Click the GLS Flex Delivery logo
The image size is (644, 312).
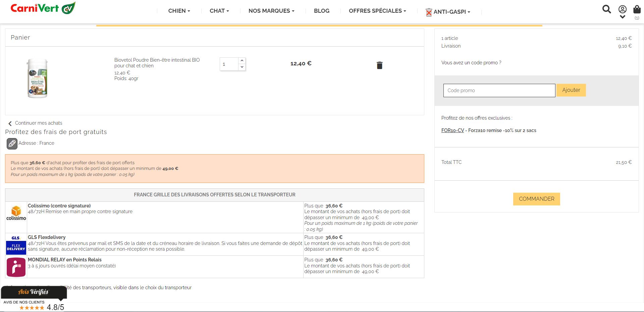click(x=16, y=245)
